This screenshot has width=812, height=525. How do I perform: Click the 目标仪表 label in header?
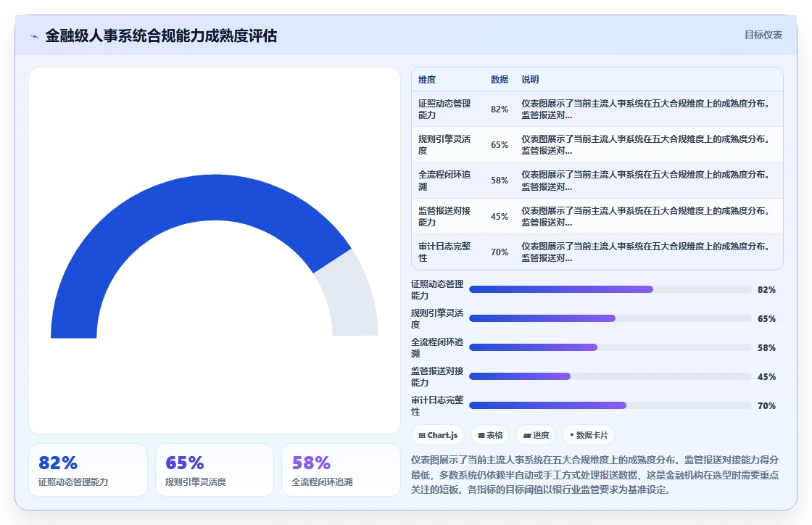tap(763, 35)
